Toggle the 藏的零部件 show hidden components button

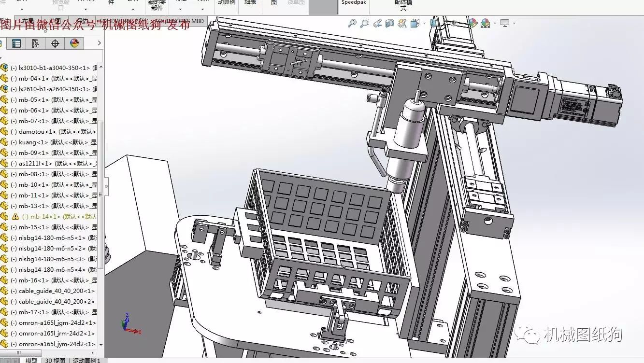coord(157,5)
